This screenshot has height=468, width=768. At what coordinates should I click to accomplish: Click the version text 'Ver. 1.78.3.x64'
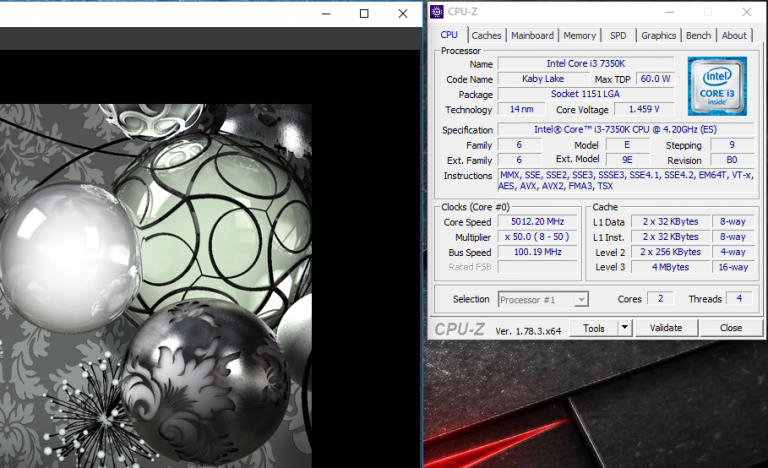tap(528, 331)
